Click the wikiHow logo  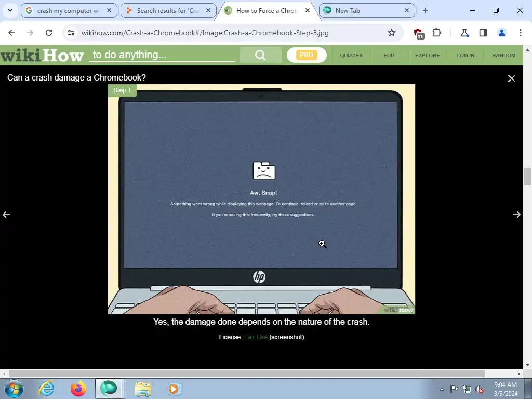[42, 55]
